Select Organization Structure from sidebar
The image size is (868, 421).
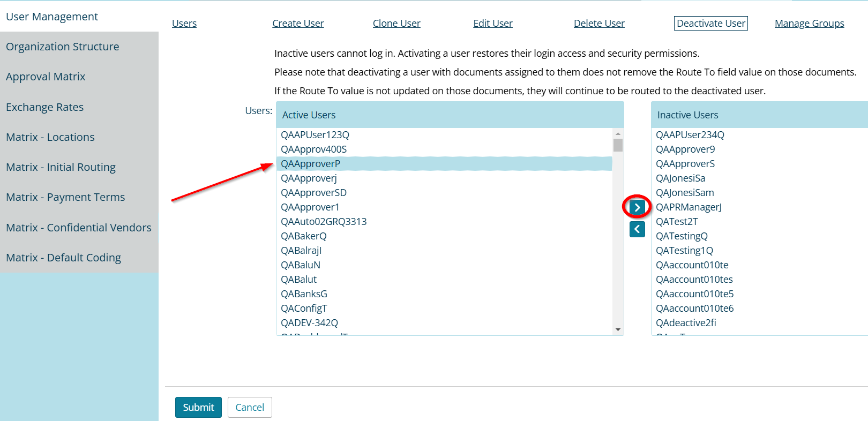63,47
